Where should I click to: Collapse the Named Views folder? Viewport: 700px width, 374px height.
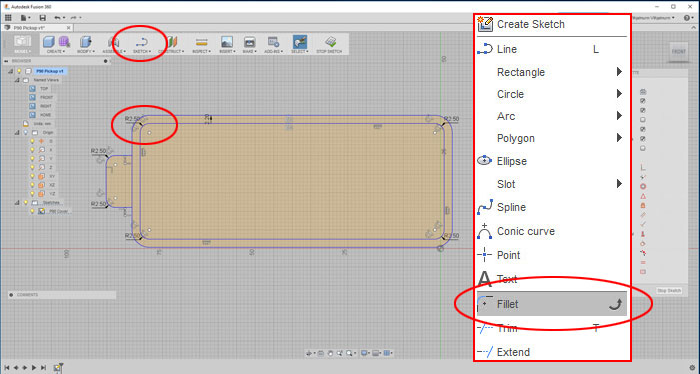pos(17,80)
